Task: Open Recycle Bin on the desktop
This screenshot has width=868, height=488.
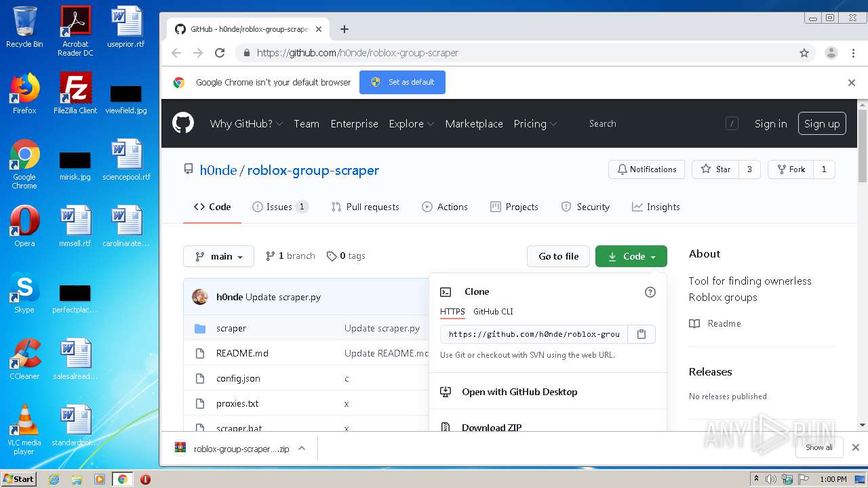Action: 24,27
